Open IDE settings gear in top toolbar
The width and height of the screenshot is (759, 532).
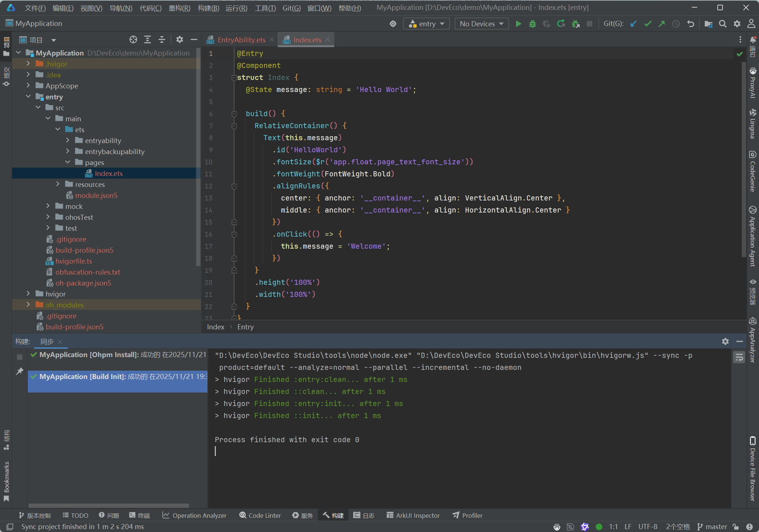coord(737,24)
